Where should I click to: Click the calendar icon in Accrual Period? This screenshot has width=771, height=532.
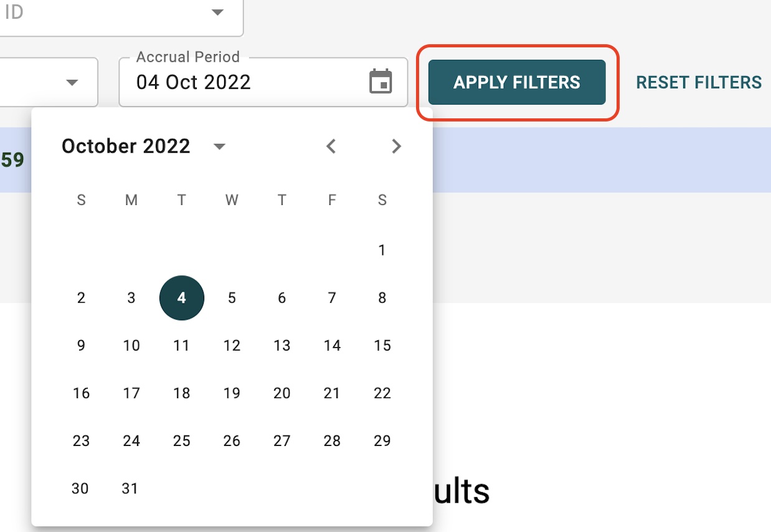(381, 82)
